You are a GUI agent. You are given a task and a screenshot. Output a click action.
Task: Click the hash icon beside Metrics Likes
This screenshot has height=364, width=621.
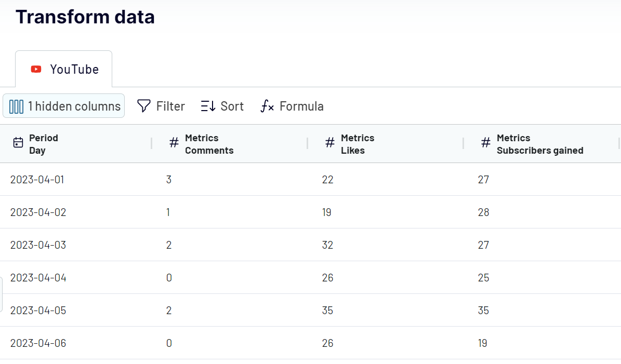pyautogui.click(x=330, y=142)
